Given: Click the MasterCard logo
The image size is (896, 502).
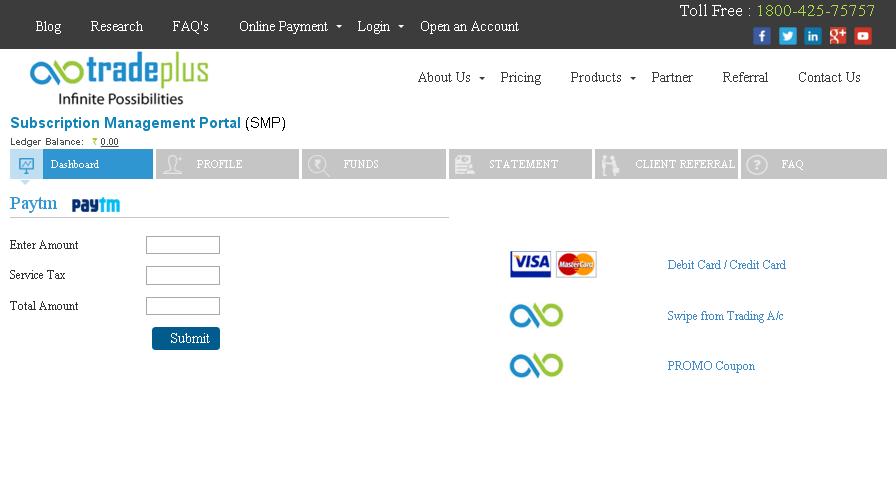Looking at the screenshot, I should [x=576, y=264].
